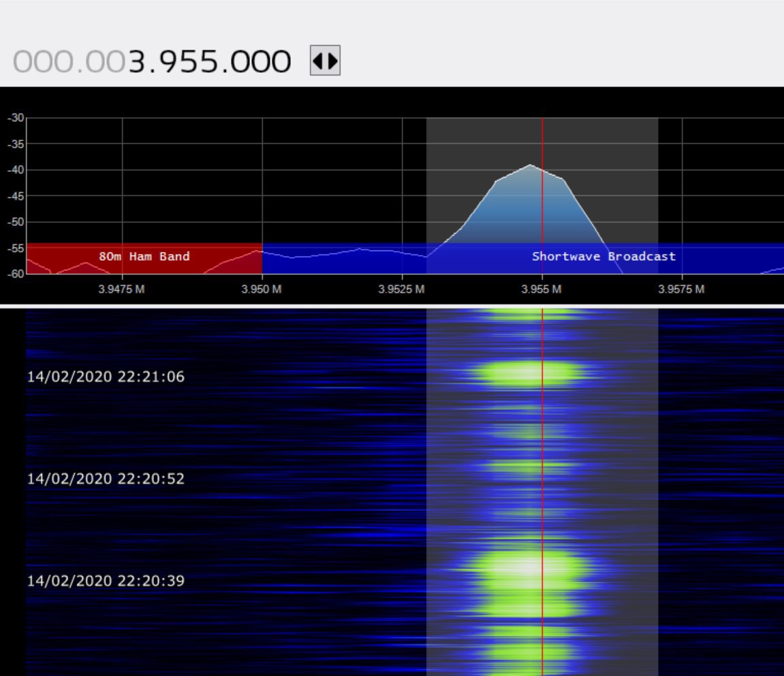The height and width of the screenshot is (676, 784).
Task: Click the '3' MHz frequency digit
Action: pyautogui.click(x=136, y=62)
